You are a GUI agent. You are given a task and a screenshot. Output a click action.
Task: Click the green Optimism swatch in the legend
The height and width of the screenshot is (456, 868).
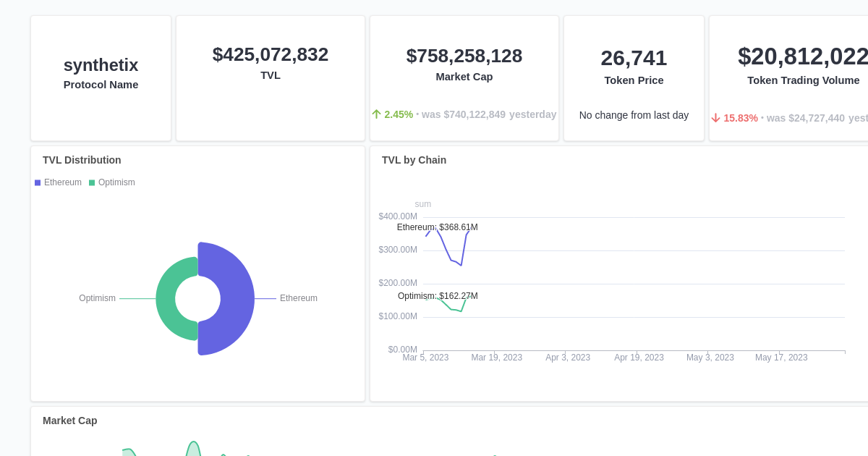[x=90, y=182]
